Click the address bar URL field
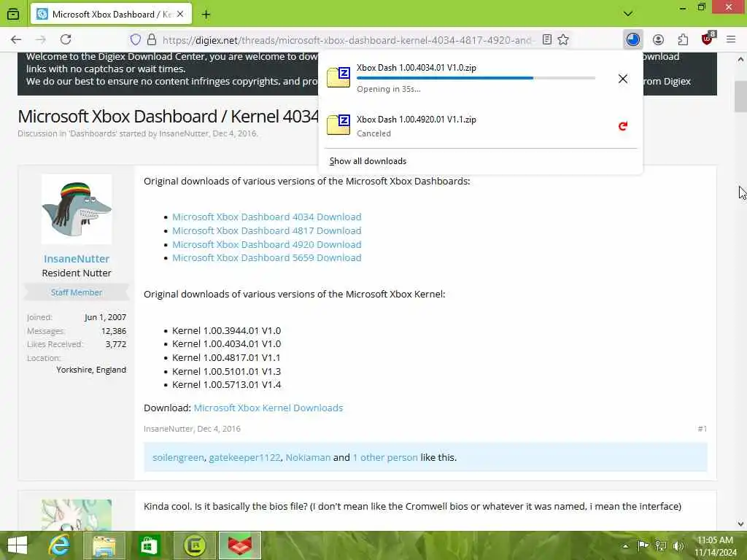The width and height of the screenshot is (747, 560). [347, 40]
